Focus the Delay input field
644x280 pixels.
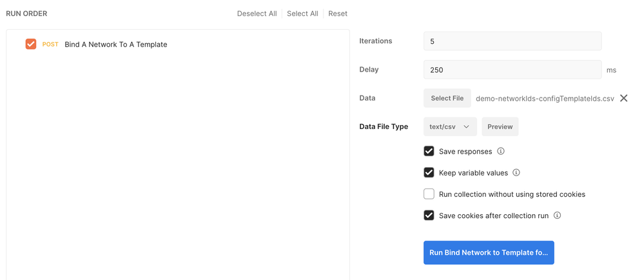(x=512, y=70)
